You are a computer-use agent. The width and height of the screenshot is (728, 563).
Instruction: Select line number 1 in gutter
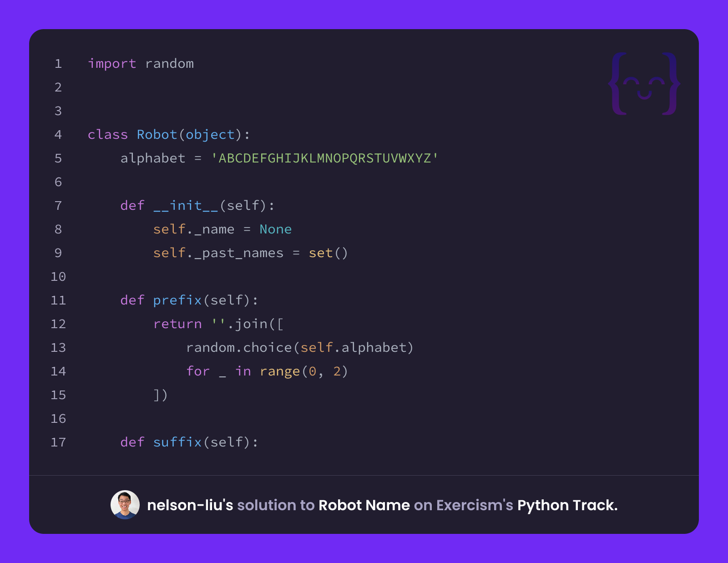point(58,64)
